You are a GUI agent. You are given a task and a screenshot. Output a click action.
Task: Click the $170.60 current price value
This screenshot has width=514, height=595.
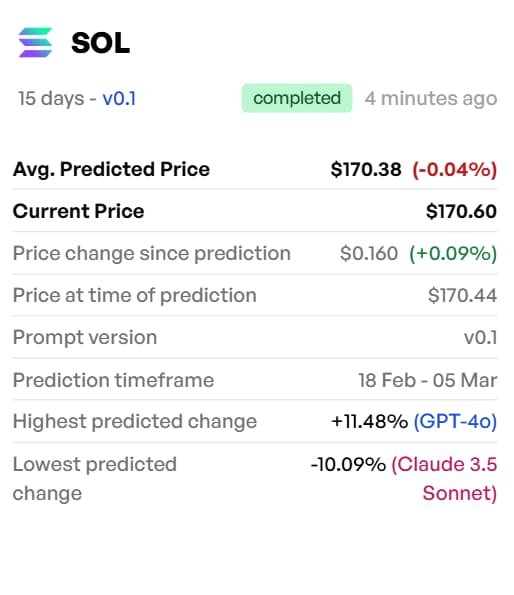461,211
